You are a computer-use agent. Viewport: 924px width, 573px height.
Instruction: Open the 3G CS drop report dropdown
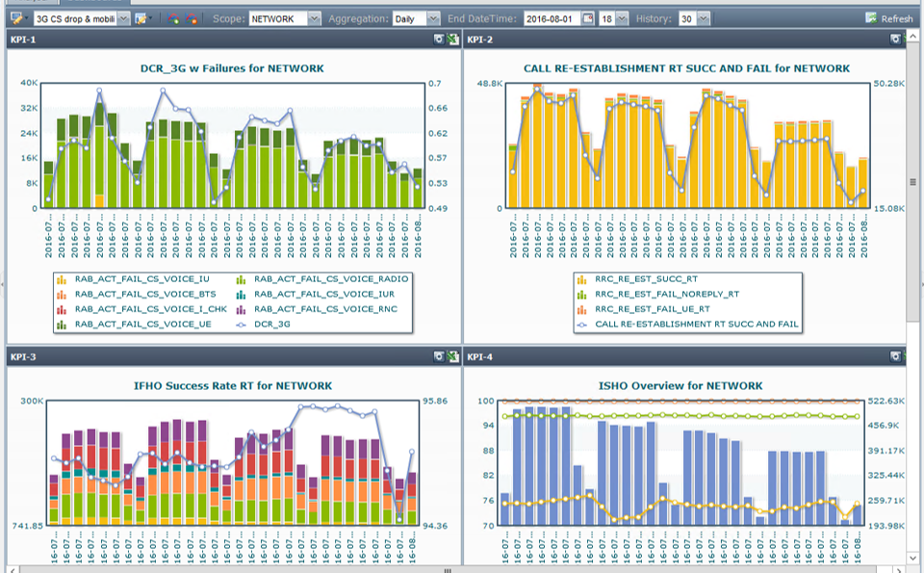(123, 18)
